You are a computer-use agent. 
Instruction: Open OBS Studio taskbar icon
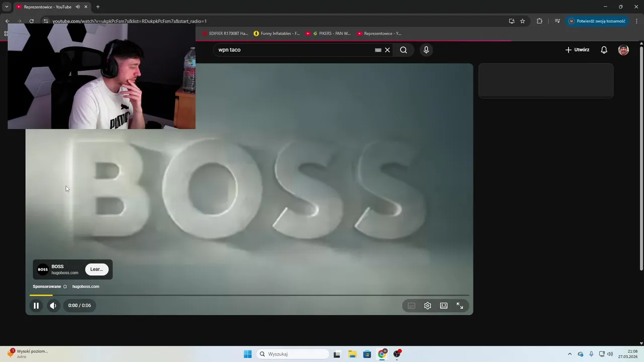pyautogui.click(x=397, y=354)
